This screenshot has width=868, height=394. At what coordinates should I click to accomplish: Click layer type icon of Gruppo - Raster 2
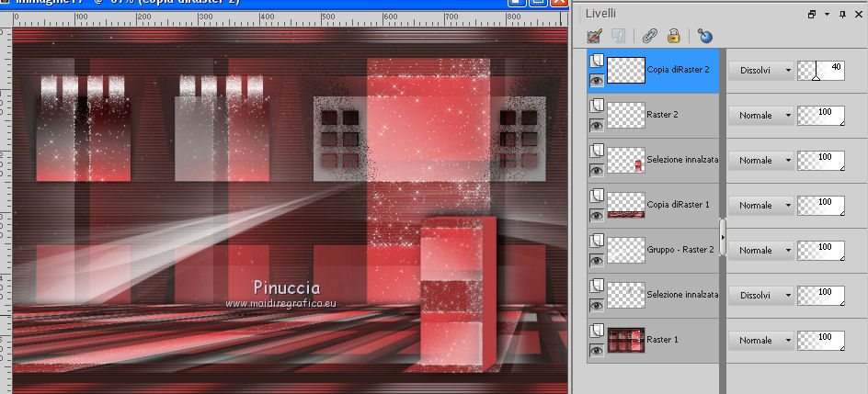597,241
